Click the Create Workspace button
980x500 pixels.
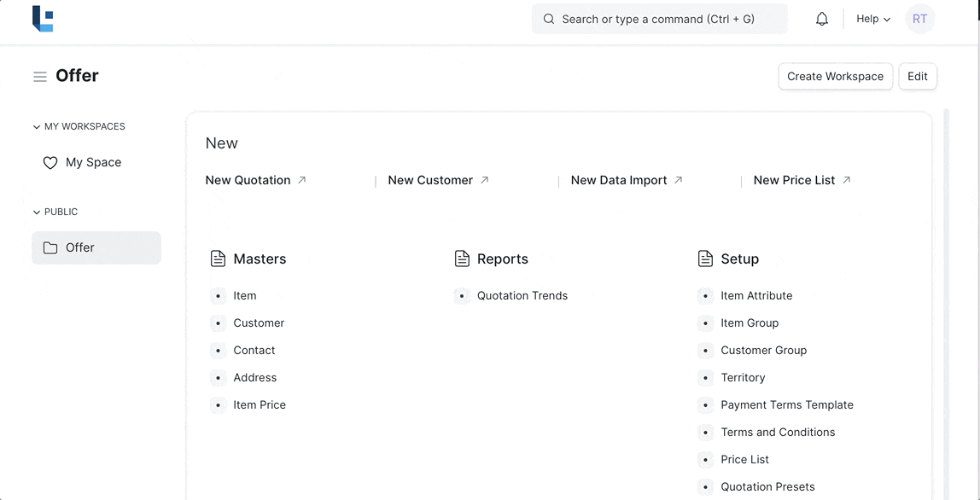click(835, 76)
